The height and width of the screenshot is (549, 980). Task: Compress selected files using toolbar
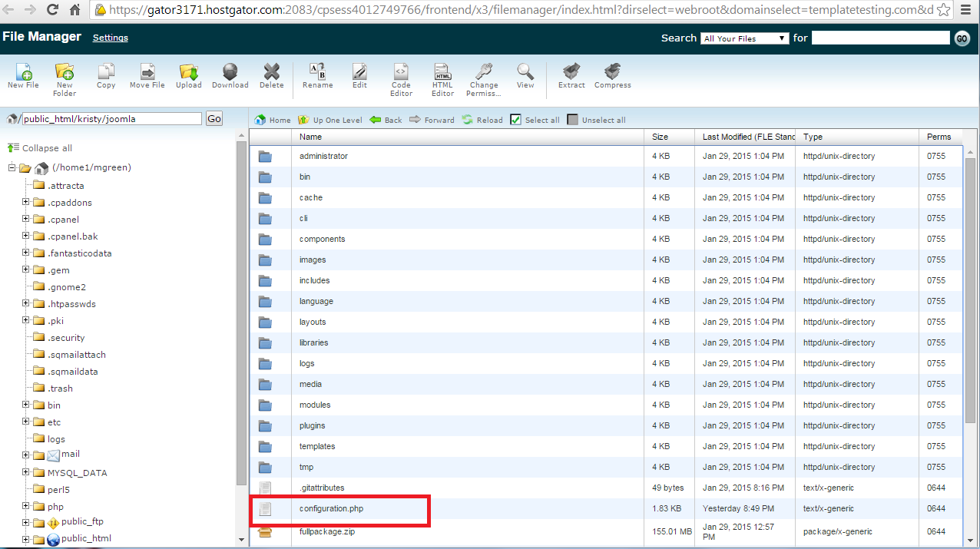(612, 72)
